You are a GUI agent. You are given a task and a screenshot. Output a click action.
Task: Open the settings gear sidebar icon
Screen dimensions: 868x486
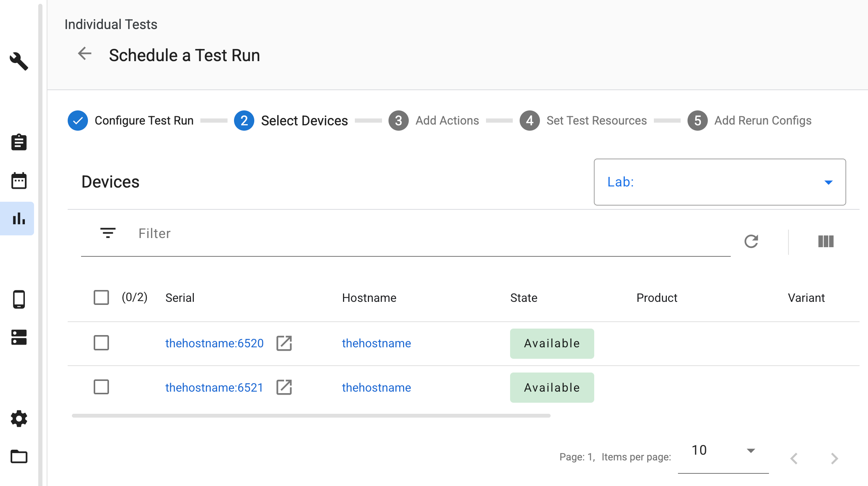click(x=19, y=419)
